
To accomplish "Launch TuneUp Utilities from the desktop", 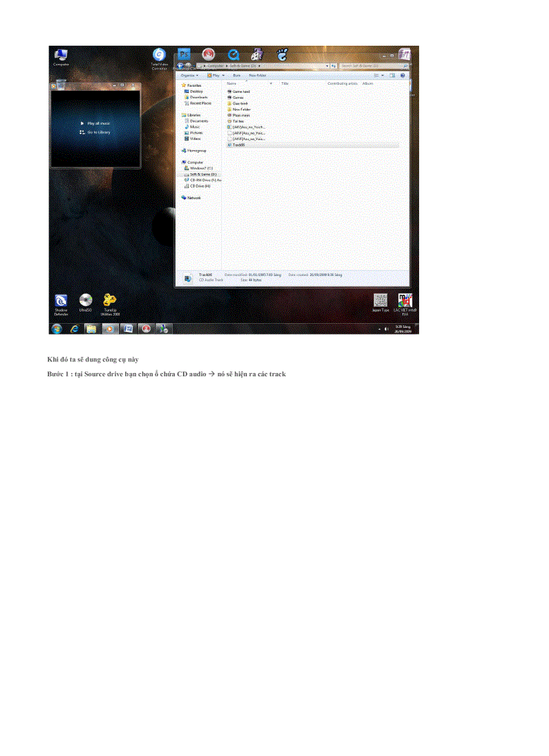I will tap(110, 301).
